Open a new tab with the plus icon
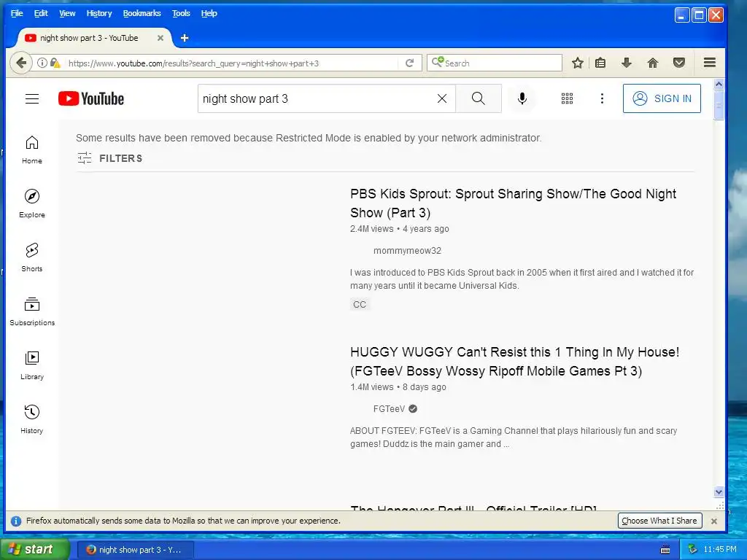Image resolution: width=747 pixels, height=560 pixels. click(x=185, y=38)
